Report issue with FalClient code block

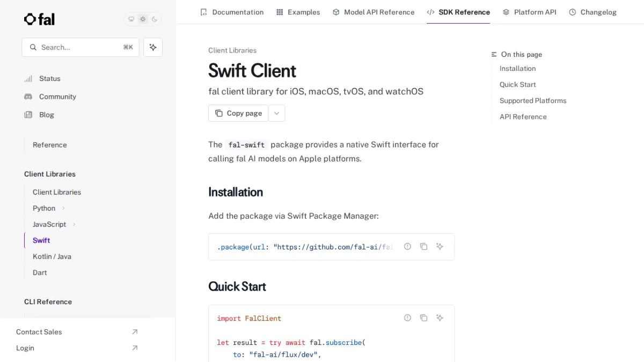[x=407, y=318]
